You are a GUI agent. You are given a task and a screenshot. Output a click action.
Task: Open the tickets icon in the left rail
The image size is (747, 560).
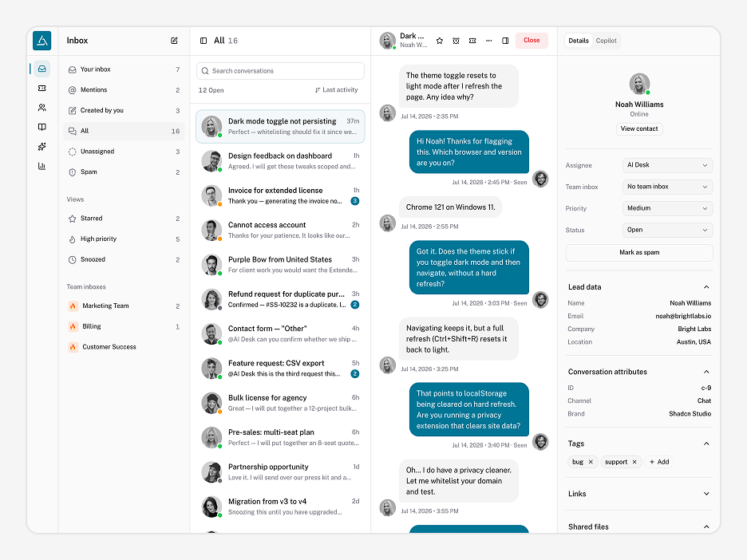point(42,88)
